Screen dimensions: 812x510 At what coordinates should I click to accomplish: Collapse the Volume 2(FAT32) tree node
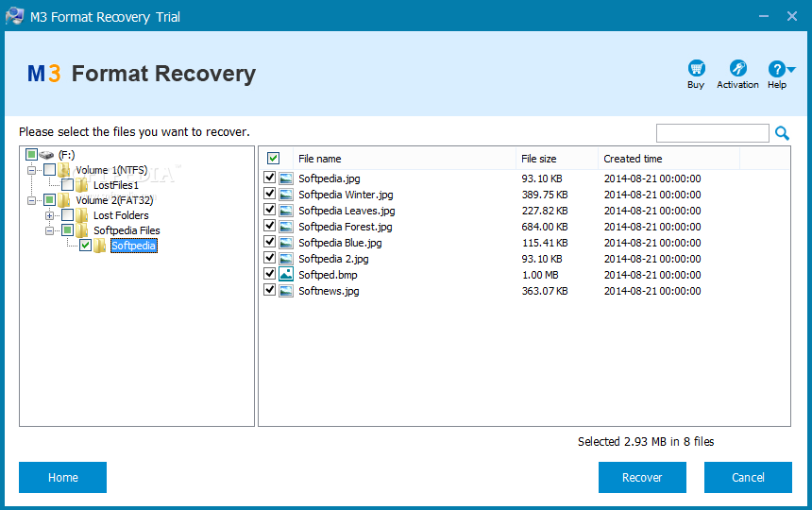coord(31,200)
